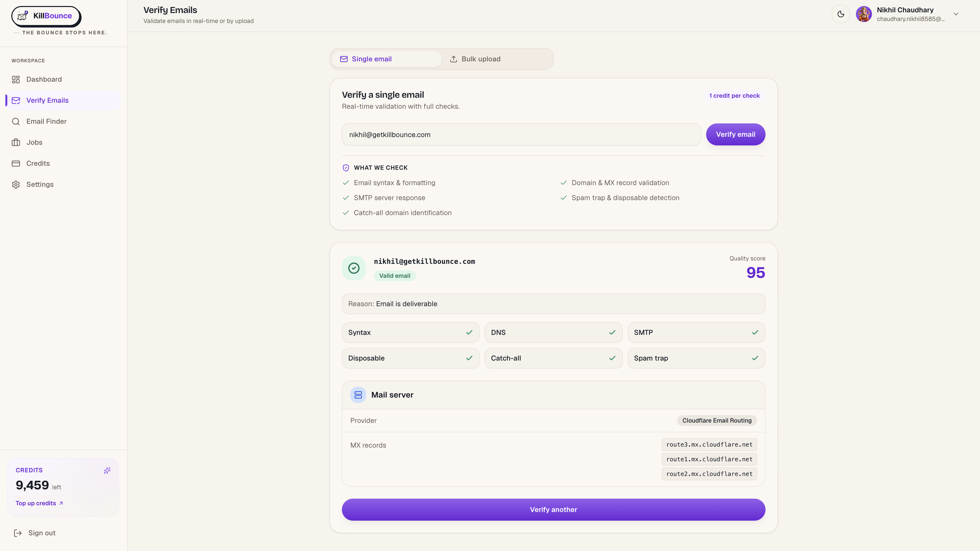980x551 pixels.
Task: Click the Reason: Email is deliverable box
Action: pyautogui.click(x=553, y=304)
